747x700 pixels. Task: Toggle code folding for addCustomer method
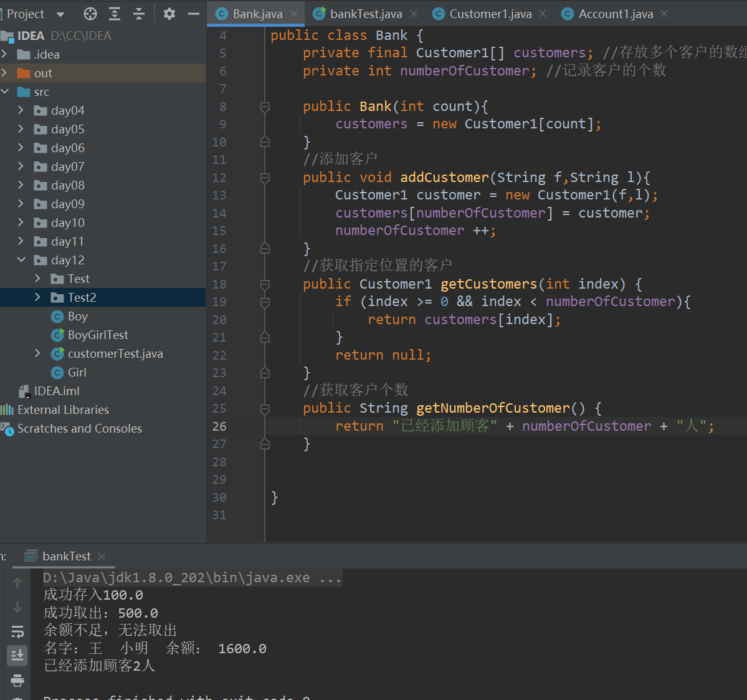pyautogui.click(x=265, y=178)
